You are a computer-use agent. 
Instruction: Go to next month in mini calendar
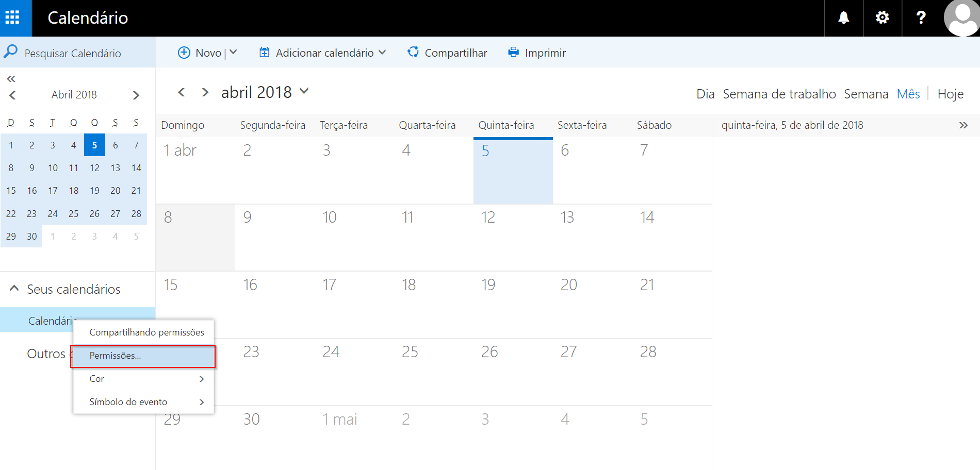136,95
